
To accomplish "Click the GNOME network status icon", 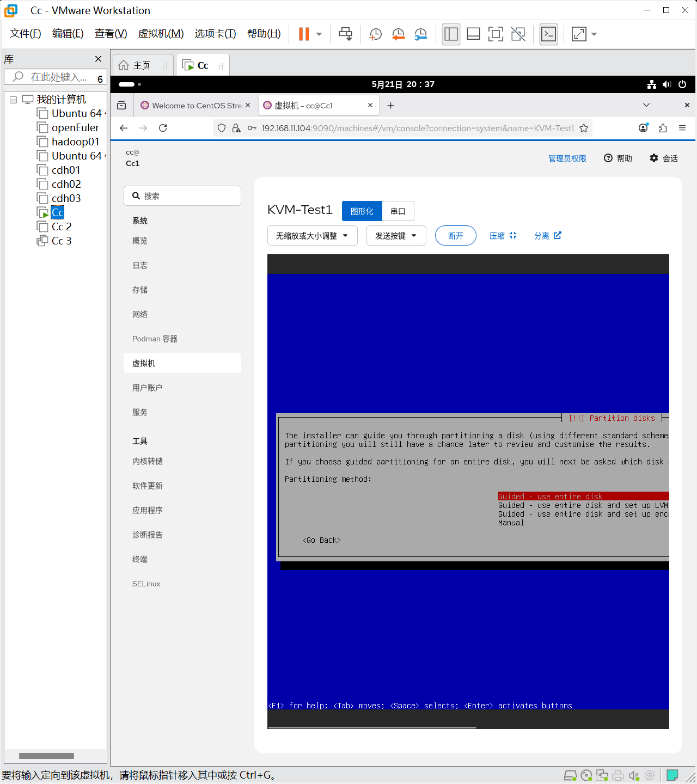I will click(x=651, y=84).
